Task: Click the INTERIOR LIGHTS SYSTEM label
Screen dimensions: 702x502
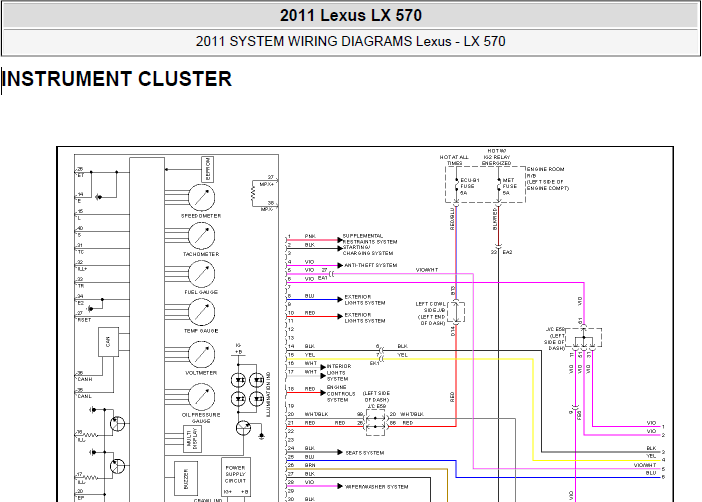Action: (x=339, y=373)
